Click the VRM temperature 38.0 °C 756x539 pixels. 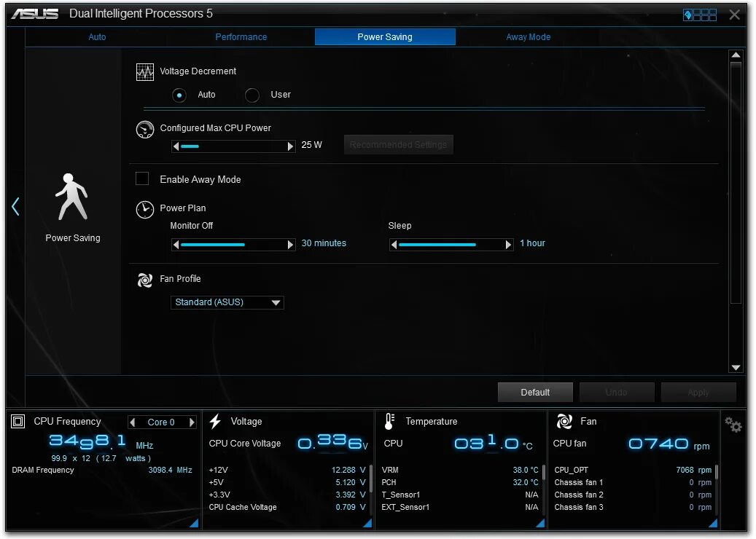click(526, 470)
